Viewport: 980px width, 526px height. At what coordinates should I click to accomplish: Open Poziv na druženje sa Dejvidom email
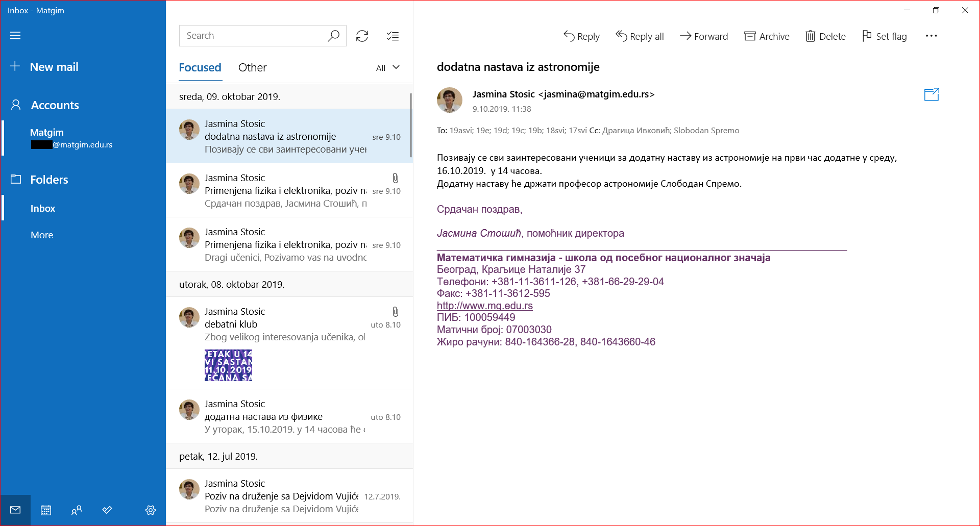pos(289,496)
